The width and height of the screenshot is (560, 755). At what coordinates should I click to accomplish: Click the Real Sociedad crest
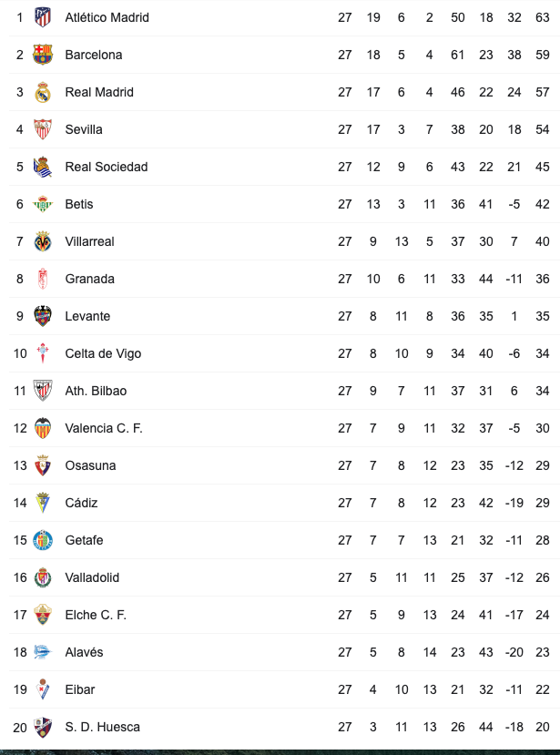43,167
